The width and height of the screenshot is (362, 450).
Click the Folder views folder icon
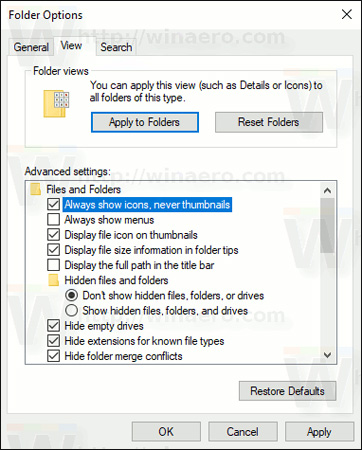tap(56, 103)
